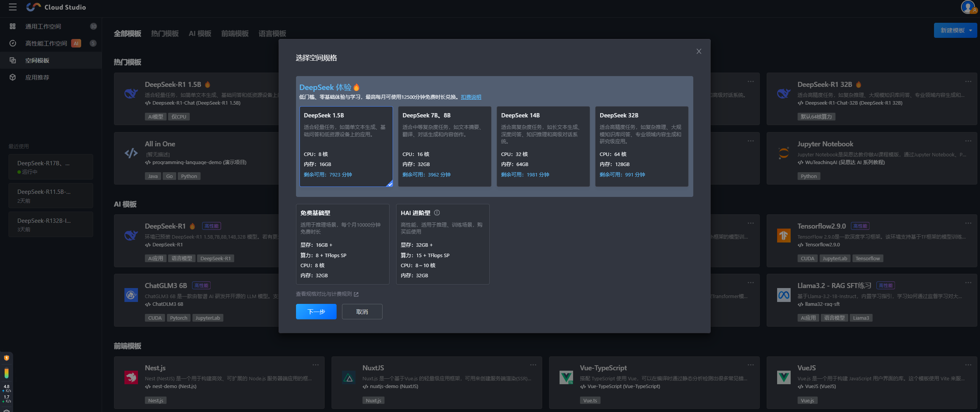Open 通用工作空间 in the sidebar

(x=51, y=26)
